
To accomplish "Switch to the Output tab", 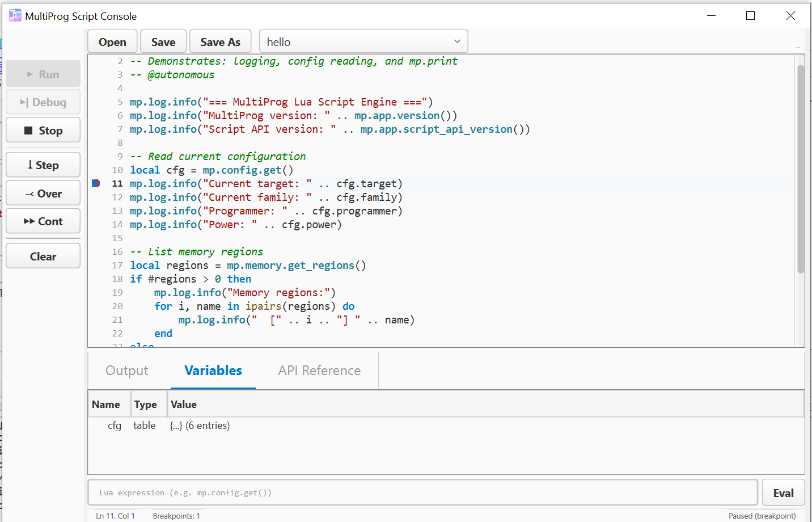I will (127, 371).
